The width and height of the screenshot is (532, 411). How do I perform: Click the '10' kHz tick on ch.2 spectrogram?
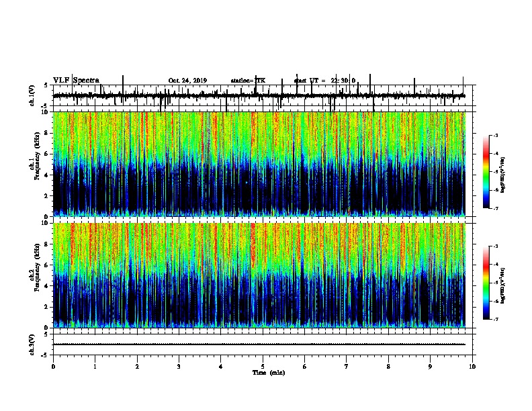tap(46, 223)
